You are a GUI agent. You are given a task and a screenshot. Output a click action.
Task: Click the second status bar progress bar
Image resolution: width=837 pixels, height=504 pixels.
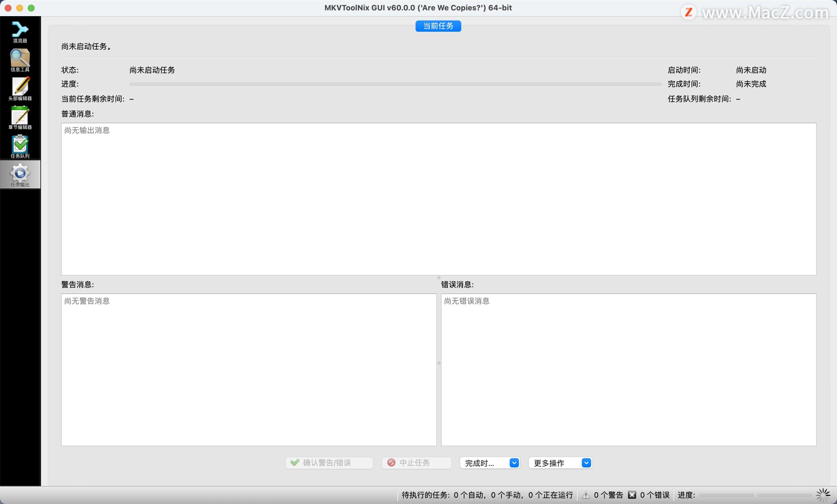pos(785,495)
